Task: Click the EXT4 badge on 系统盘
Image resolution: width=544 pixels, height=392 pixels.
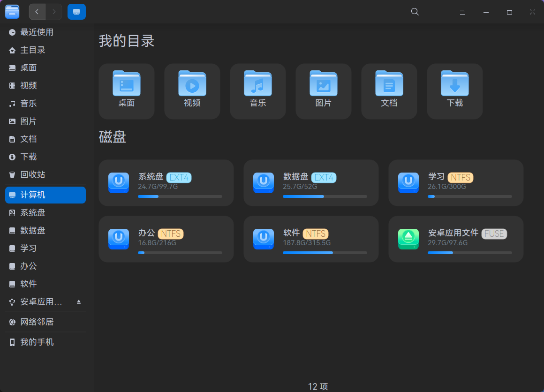Action: 179,178
